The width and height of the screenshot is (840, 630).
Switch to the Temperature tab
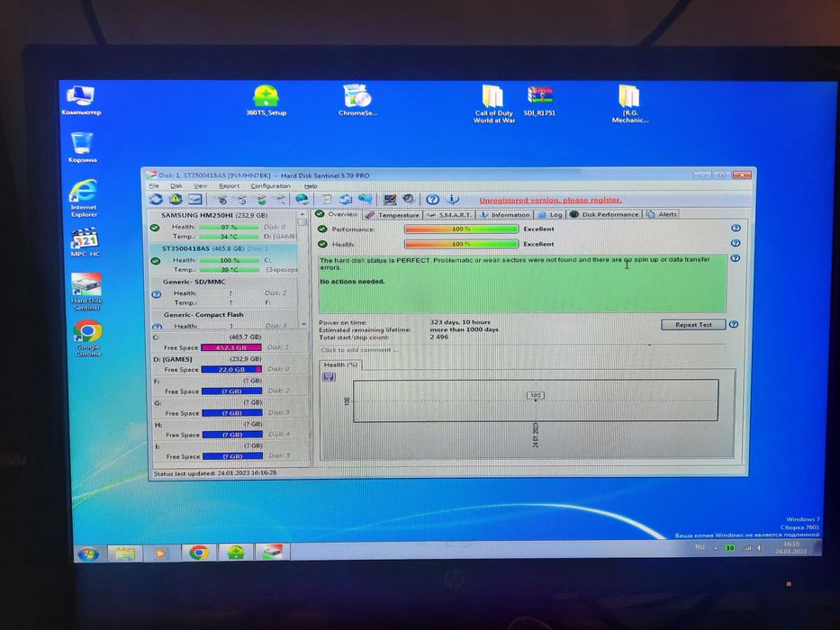point(393,215)
